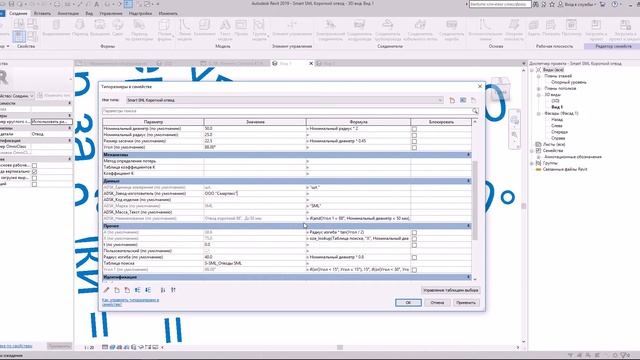Collapse the Идентификация parameter group

click(468, 277)
